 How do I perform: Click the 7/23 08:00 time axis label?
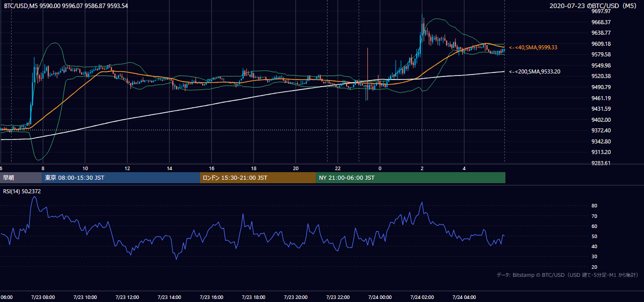point(43,297)
